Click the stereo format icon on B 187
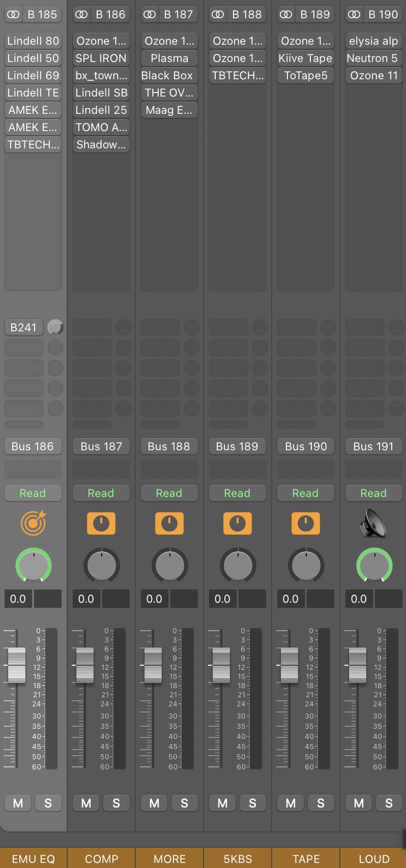This screenshot has height=868, width=406. point(150,15)
